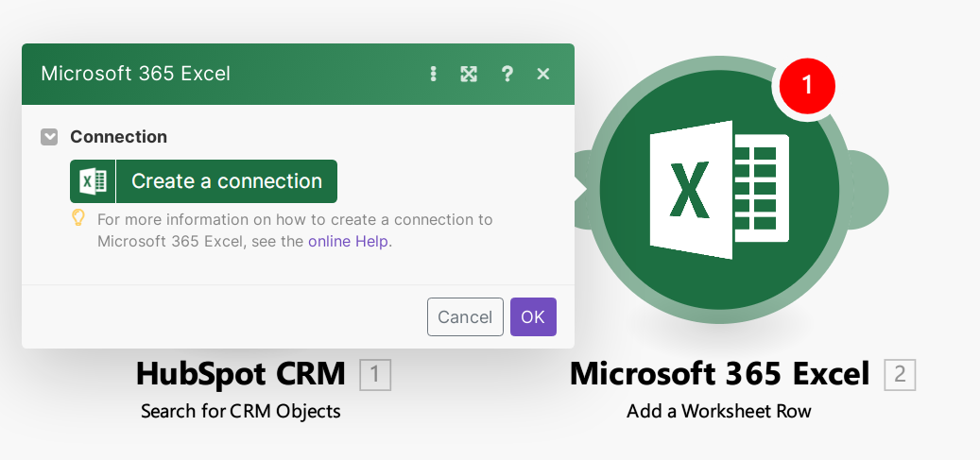The width and height of the screenshot is (980, 460).
Task: Click the lightbulb hint icon
Action: tap(78, 218)
